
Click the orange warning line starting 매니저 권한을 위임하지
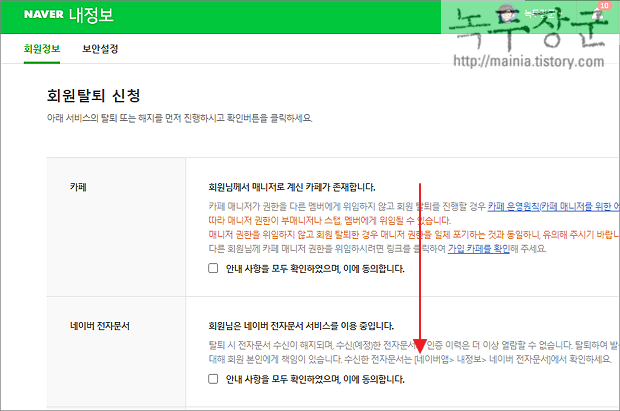[414, 235]
